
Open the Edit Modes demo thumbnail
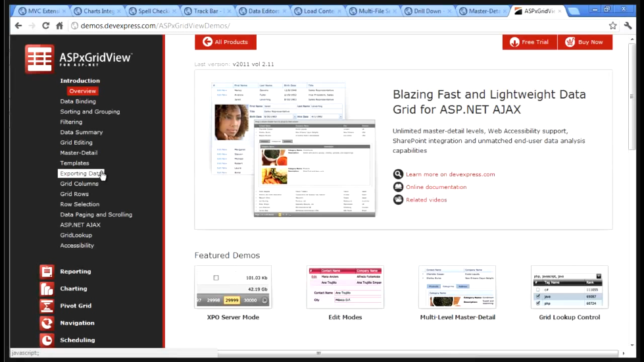pyautogui.click(x=345, y=287)
